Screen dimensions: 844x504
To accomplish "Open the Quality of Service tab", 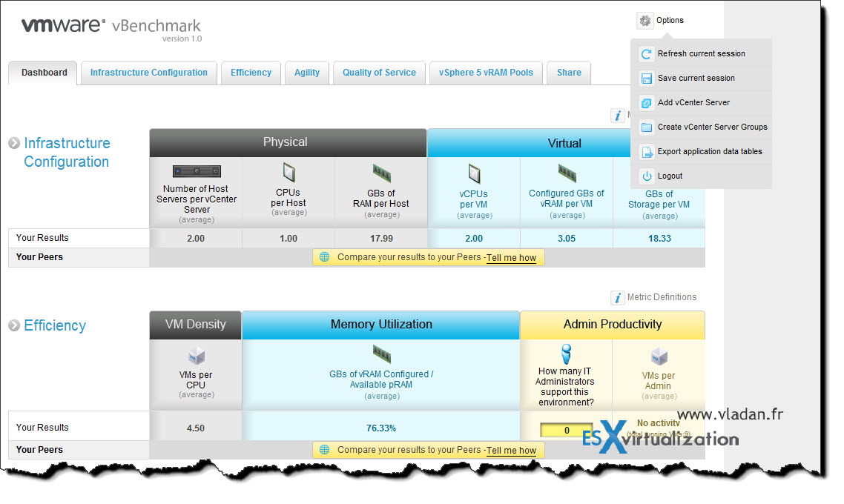I will tap(379, 73).
